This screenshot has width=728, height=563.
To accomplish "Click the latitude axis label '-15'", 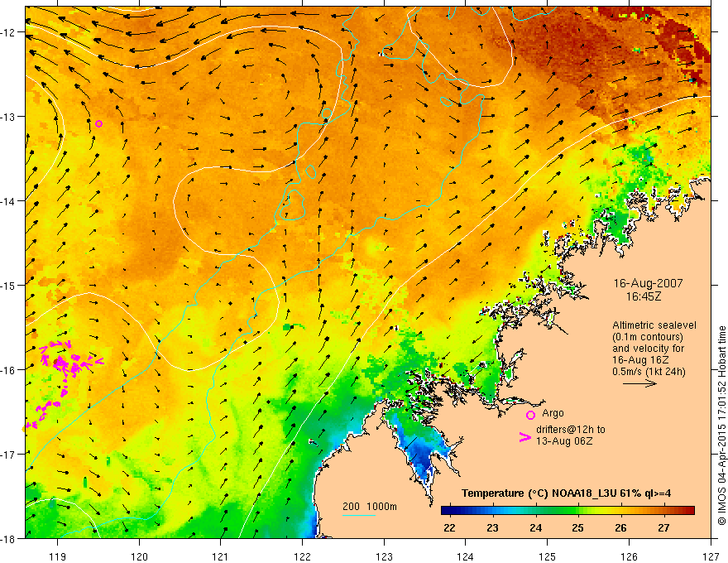I will coord(8,285).
